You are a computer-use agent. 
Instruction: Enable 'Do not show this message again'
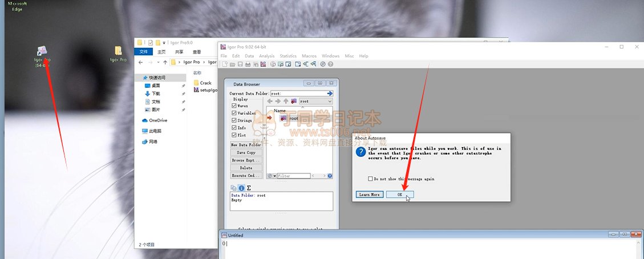coord(371,179)
